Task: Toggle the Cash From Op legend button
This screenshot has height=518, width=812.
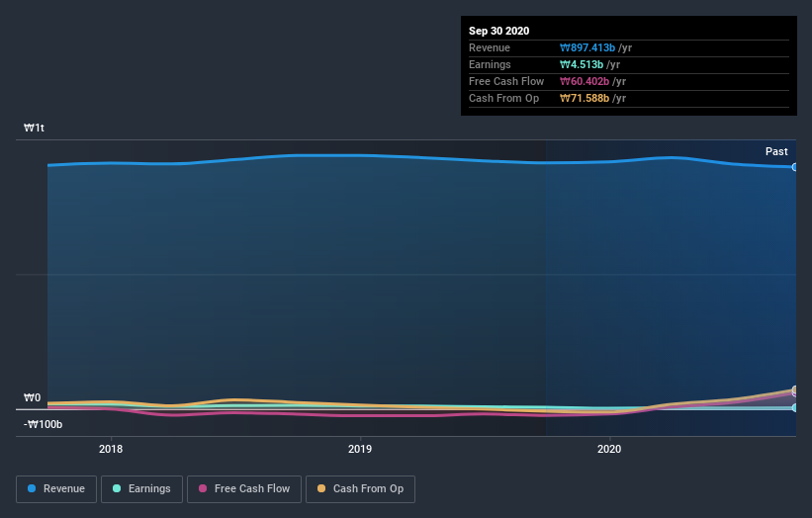Action: pyautogui.click(x=360, y=489)
